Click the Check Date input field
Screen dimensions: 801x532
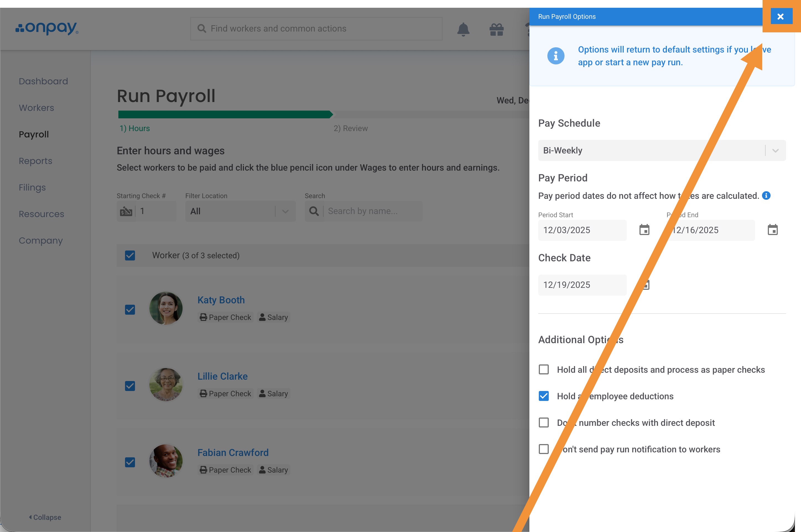(x=582, y=285)
